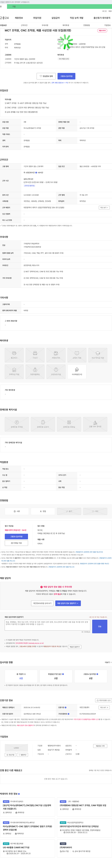Click the 장애인용 승강기 icon
Screen dimensions: 112x868
click(x=43, y=424)
